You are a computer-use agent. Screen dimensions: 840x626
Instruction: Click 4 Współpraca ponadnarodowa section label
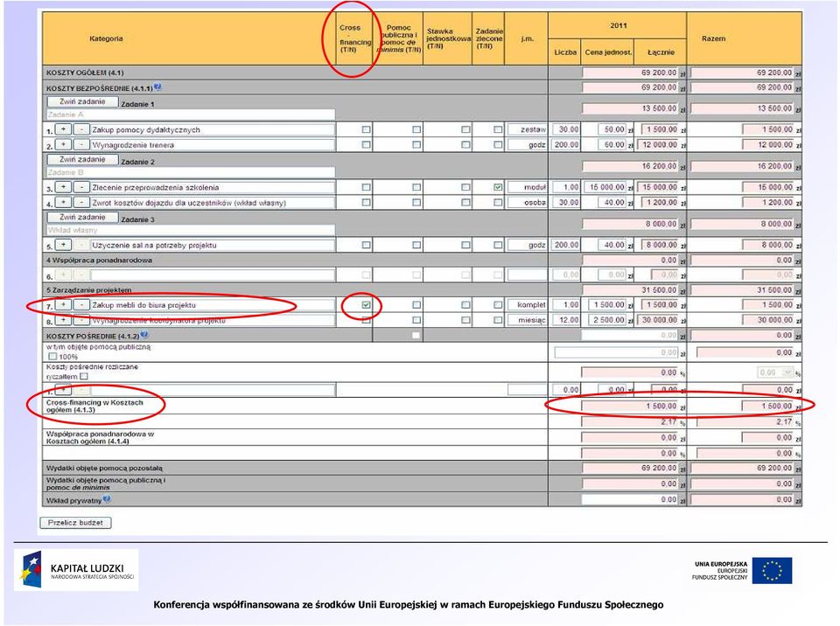click(x=99, y=260)
